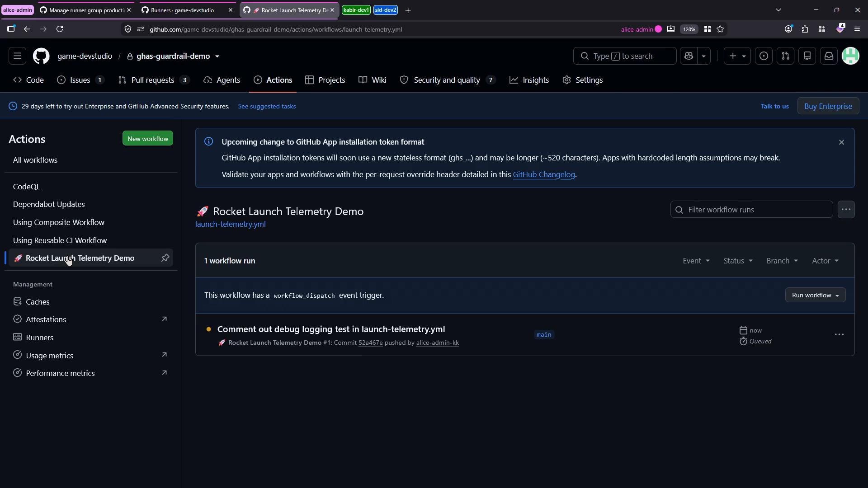Reload the page in the browser
Screen dimensions: 868x488
[x=60, y=29]
